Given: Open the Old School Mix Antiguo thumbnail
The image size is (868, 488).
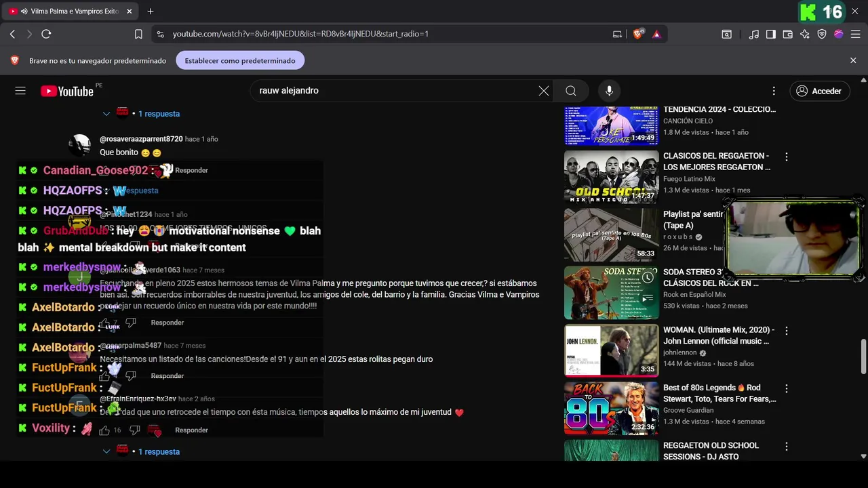Looking at the screenshot, I should (x=611, y=177).
